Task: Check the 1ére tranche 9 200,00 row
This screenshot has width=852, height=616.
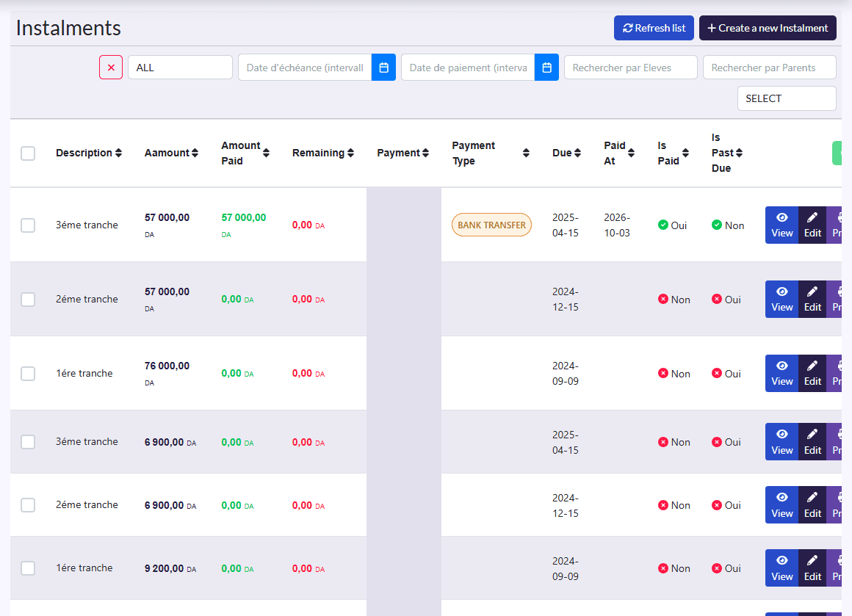Action: [x=28, y=568]
